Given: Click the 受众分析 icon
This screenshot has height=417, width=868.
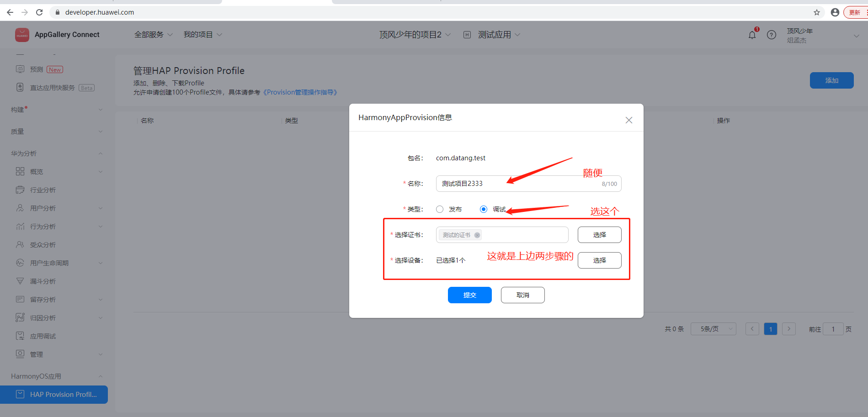Looking at the screenshot, I should tap(20, 244).
